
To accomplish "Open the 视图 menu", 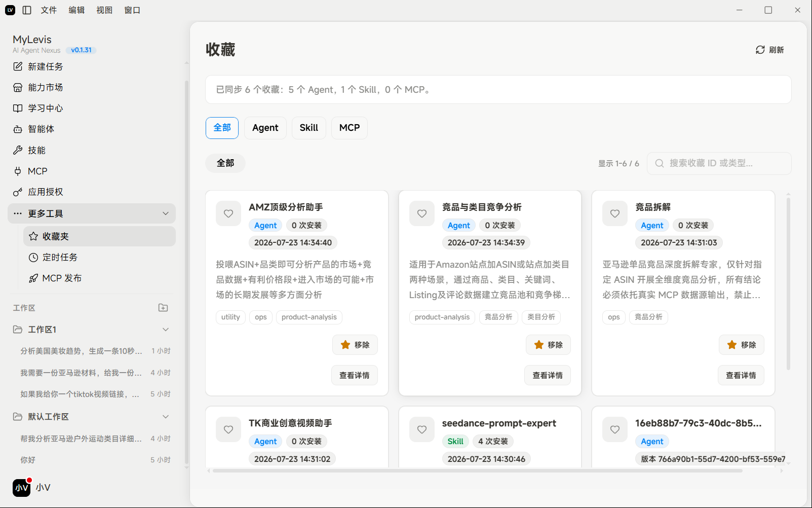I will (104, 10).
